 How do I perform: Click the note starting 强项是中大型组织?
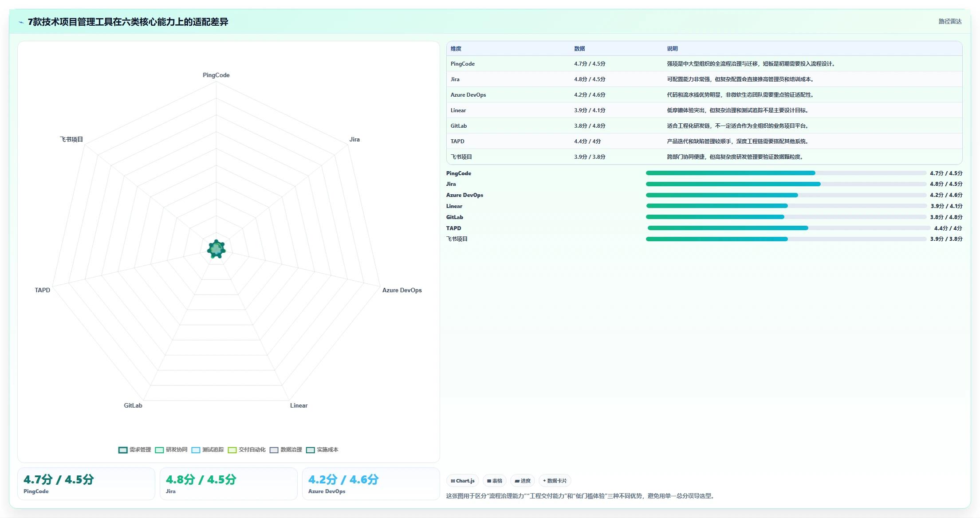752,64
